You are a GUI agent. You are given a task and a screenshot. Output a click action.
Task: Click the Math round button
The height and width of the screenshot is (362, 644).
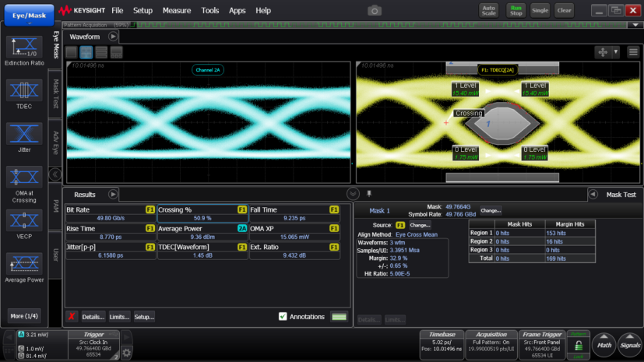coord(604,344)
